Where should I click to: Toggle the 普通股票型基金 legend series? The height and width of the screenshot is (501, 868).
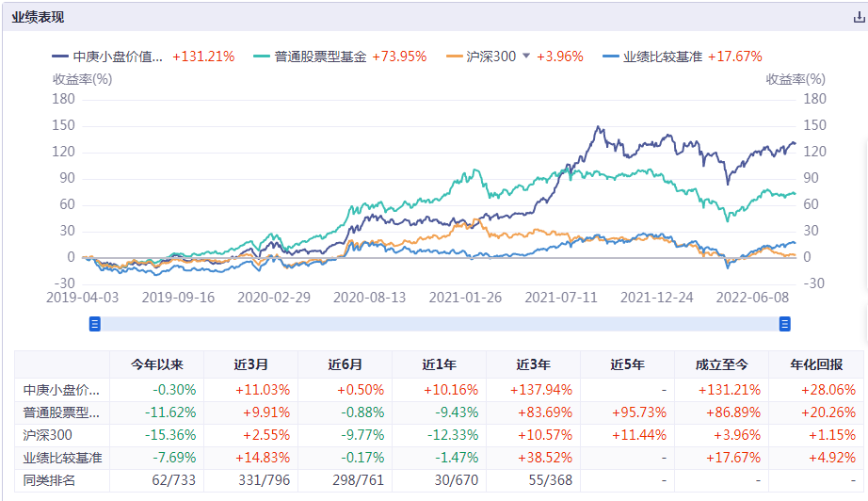click(x=320, y=57)
